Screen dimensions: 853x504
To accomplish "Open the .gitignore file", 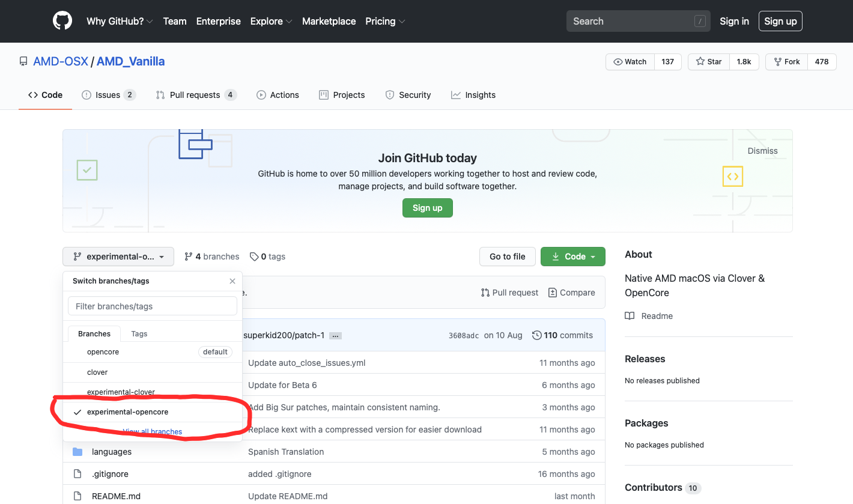I will [x=110, y=474].
